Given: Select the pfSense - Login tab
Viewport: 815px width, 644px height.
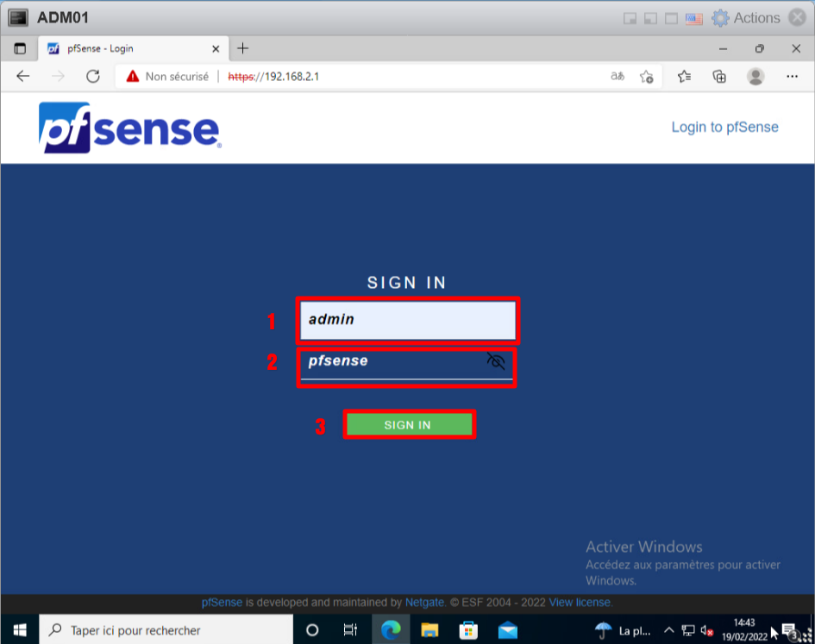Looking at the screenshot, I should coord(129,48).
